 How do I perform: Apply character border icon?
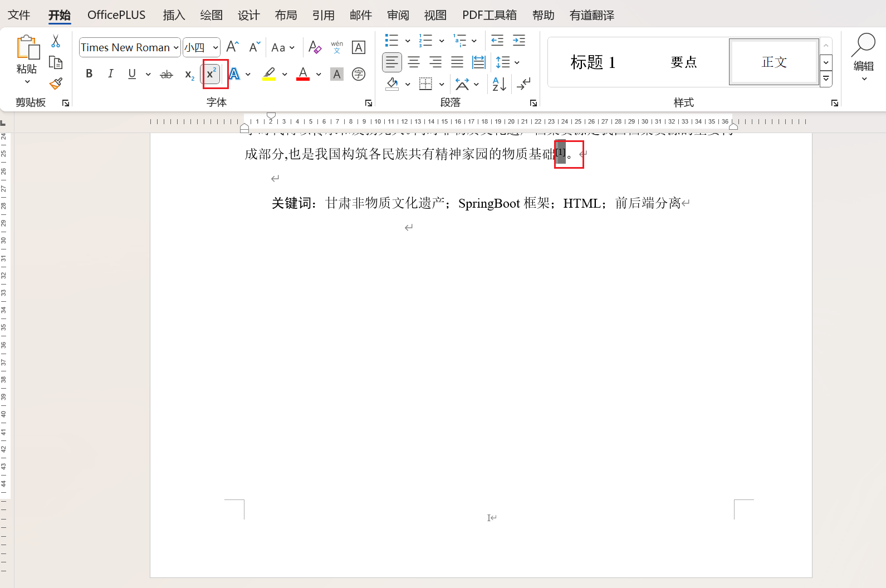tap(359, 47)
